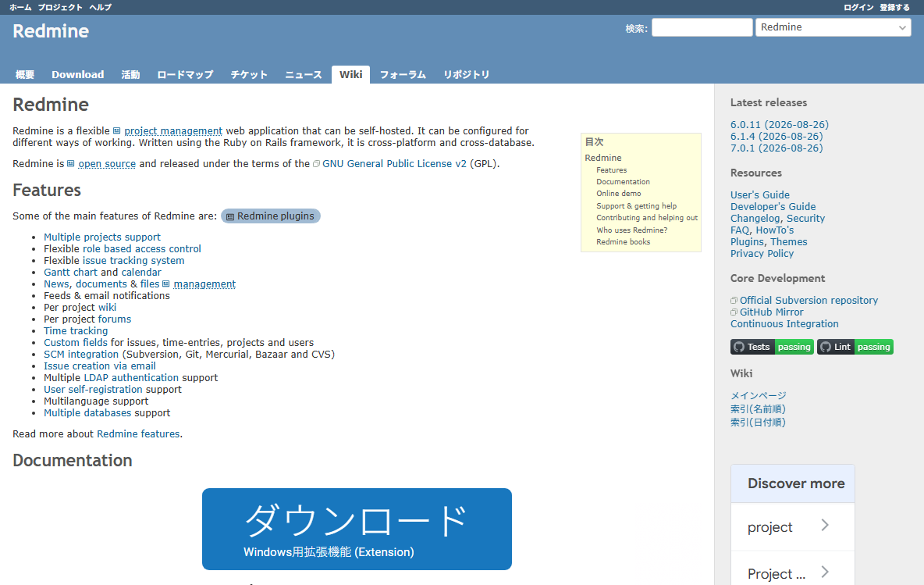Open the Multiple projects support link

[102, 237]
